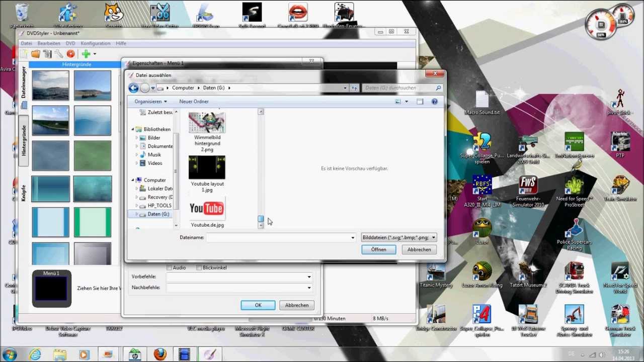Click Internet Explorer in the taskbar
The width and height of the screenshot is (644, 362).
pyautogui.click(x=35, y=354)
